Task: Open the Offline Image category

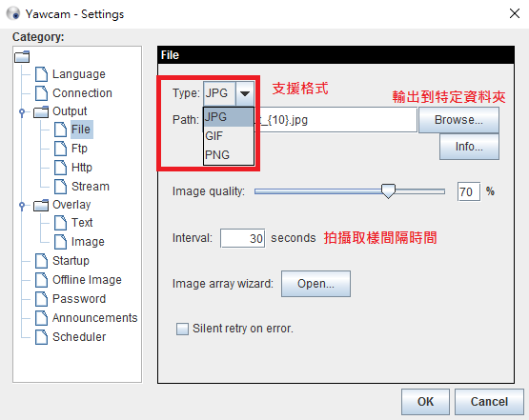Action: (87, 280)
